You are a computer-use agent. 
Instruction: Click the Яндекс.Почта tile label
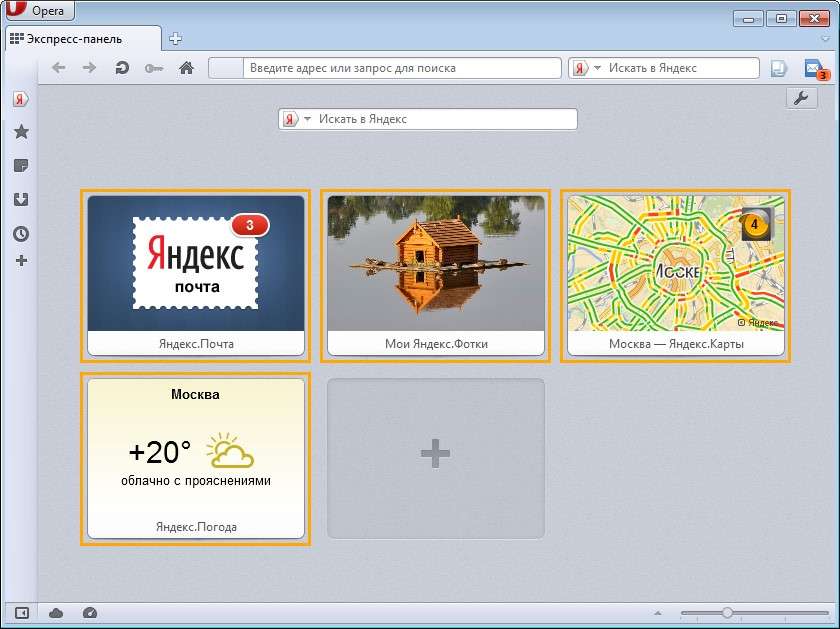tap(196, 344)
